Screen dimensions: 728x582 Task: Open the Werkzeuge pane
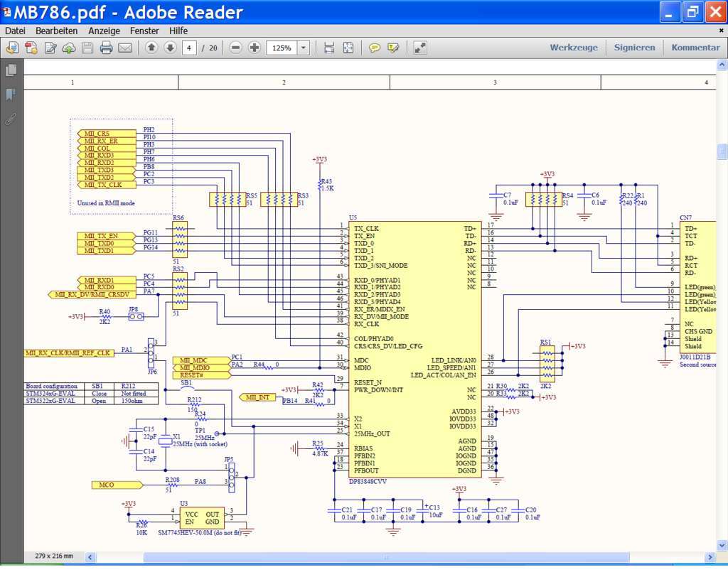coord(574,48)
